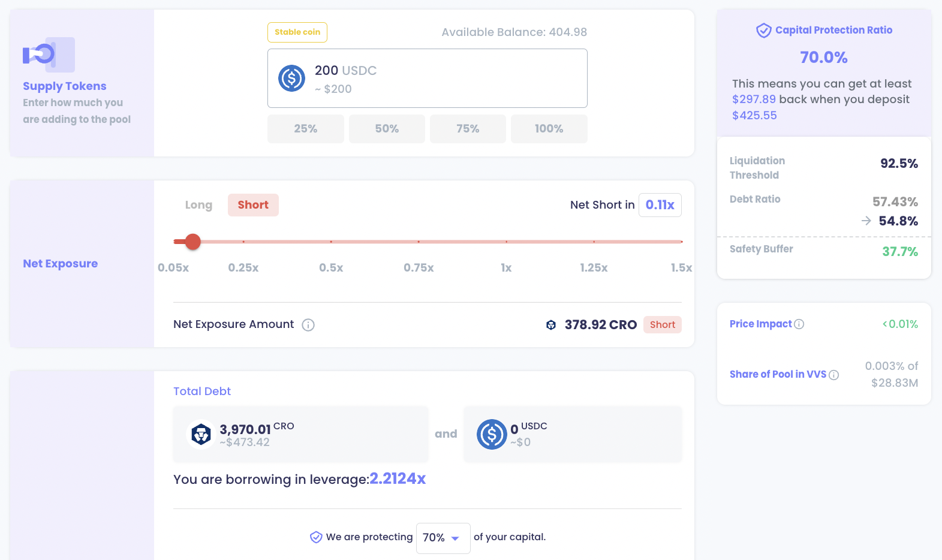
Task: Click the USDC logo in Total Debt
Action: (492, 434)
